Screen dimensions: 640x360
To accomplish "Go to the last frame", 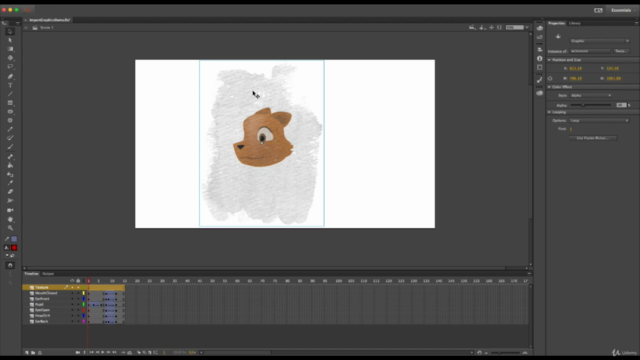I will tap(114, 352).
